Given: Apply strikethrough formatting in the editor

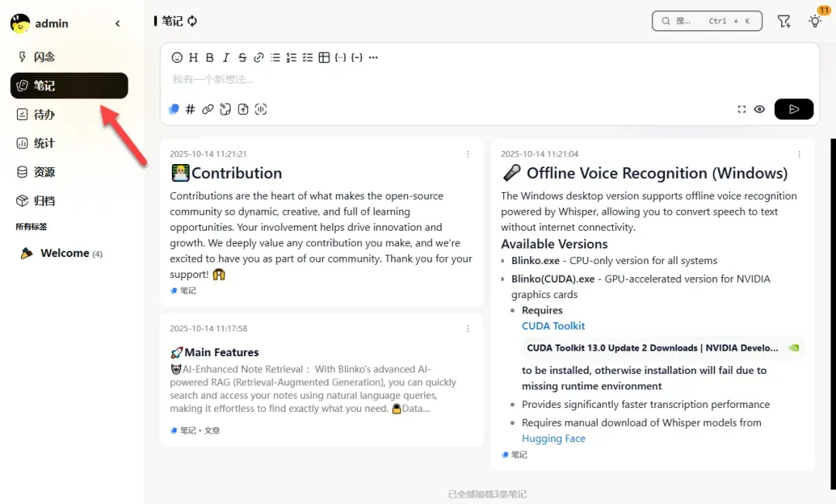Looking at the screenshot, I should pos(242,57).
